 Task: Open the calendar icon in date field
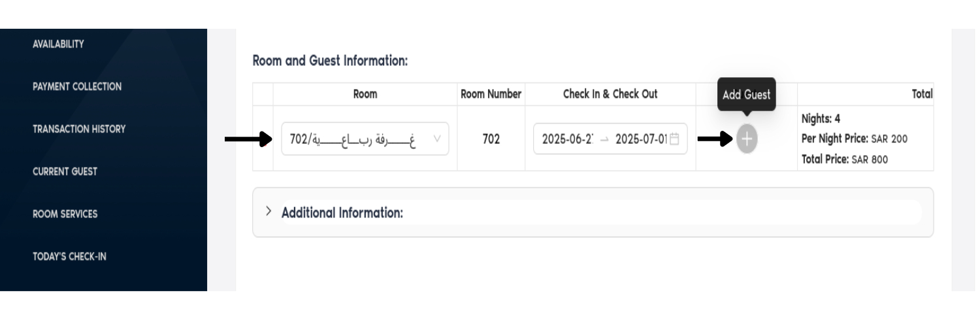click(x=675, y=139)
